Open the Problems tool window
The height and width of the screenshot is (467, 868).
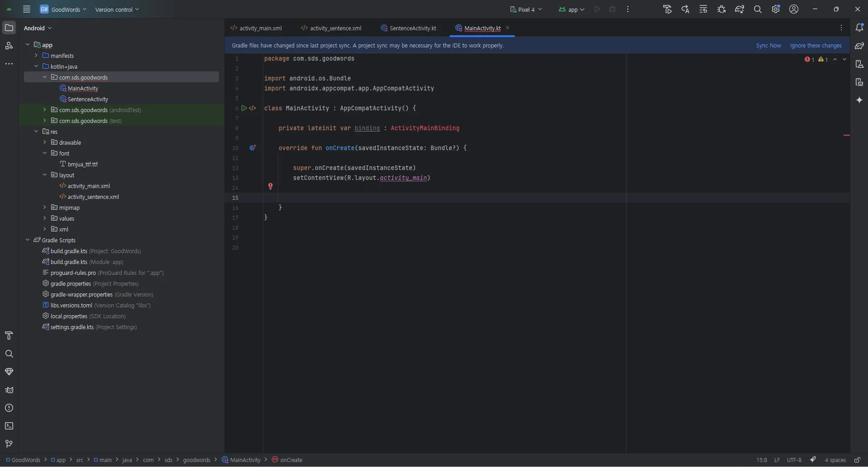click(9, 408)
